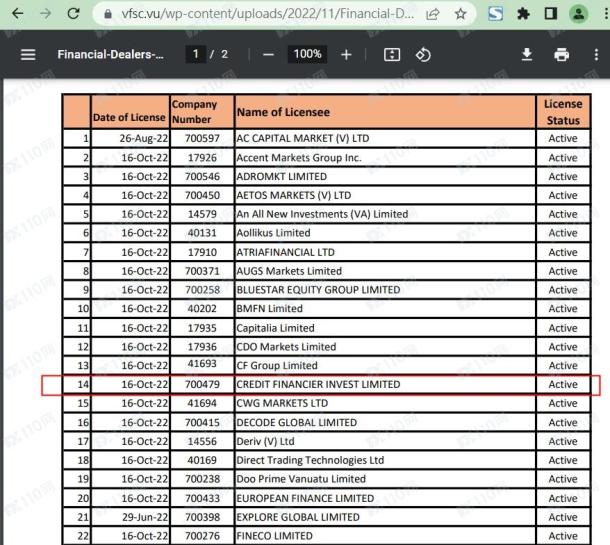Select Deriv (V) Ltd entry
The image size is (610, 545).
(265, 441)
